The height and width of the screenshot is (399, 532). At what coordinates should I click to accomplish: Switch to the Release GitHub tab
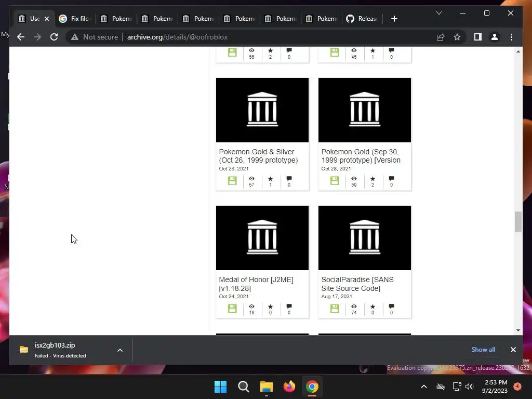pos(362,19)
